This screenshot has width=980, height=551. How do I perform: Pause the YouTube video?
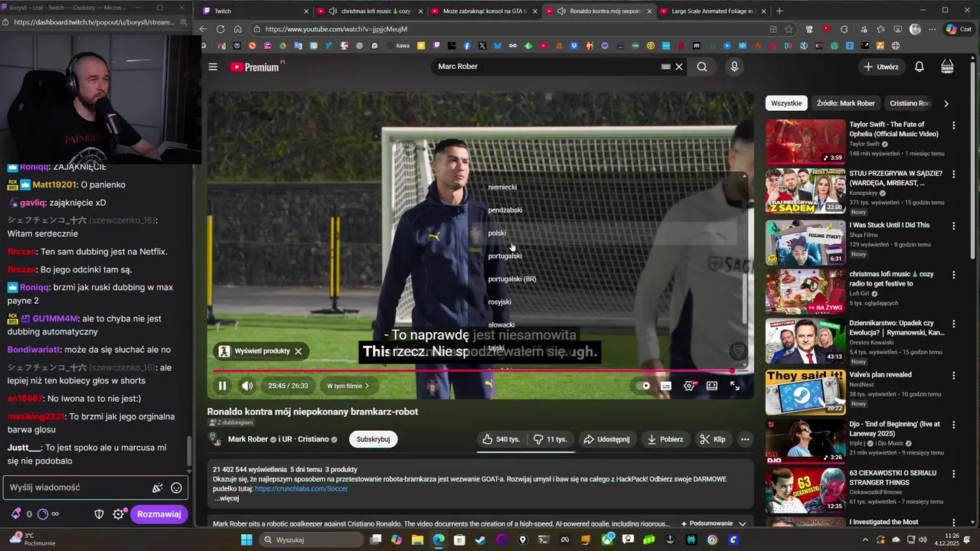coord(222,386)
